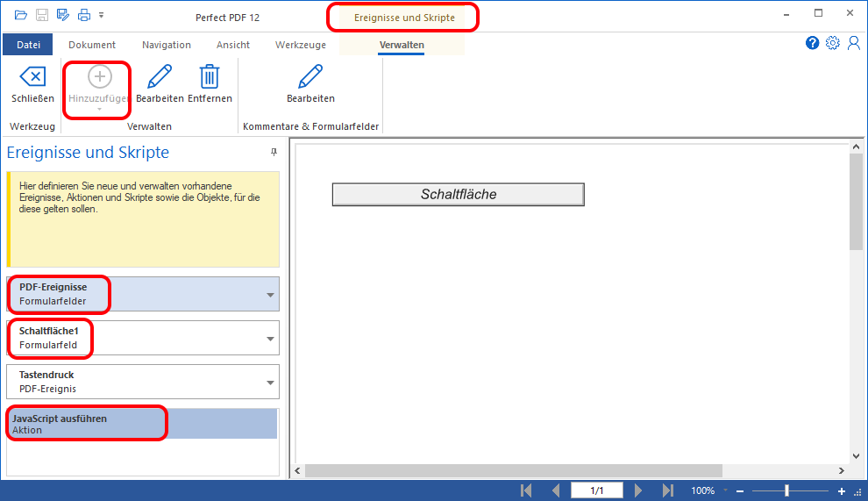This screenshot has width=868, height=501.
Task: Click the print icon in title bar
Action: tap(83, 15)
